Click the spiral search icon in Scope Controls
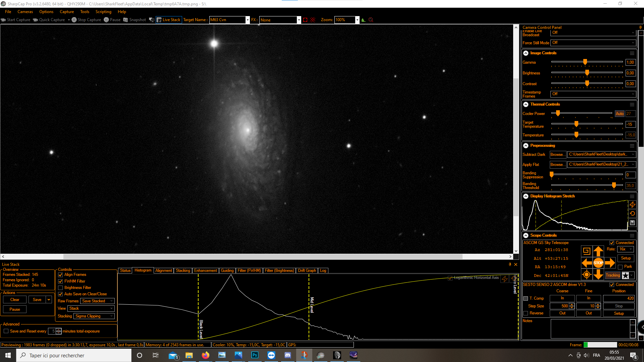This screenshot has width=644, height=362. point(586,251)
